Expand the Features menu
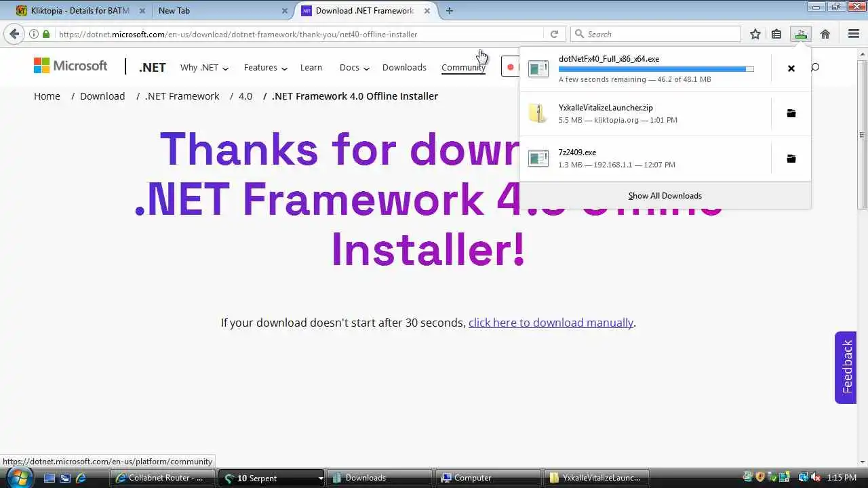This screenshot has height=488, width=868. click(x=266, y=67)
